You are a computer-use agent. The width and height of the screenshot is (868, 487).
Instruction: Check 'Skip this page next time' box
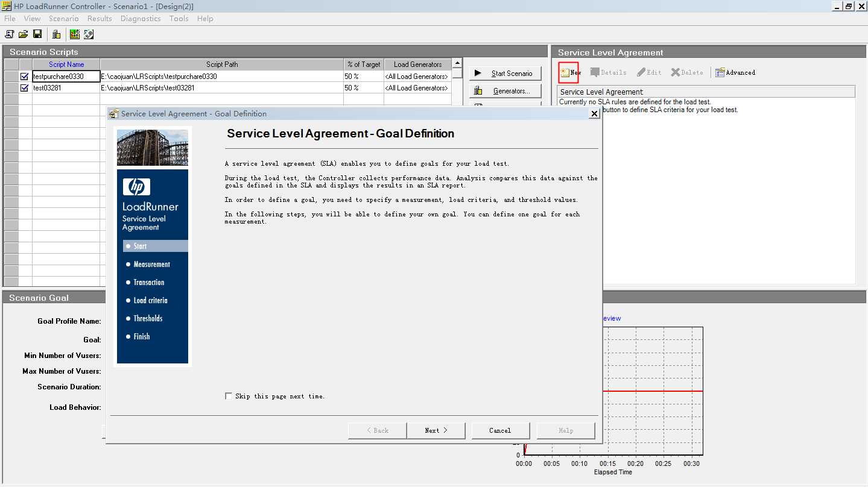point(229,396)
